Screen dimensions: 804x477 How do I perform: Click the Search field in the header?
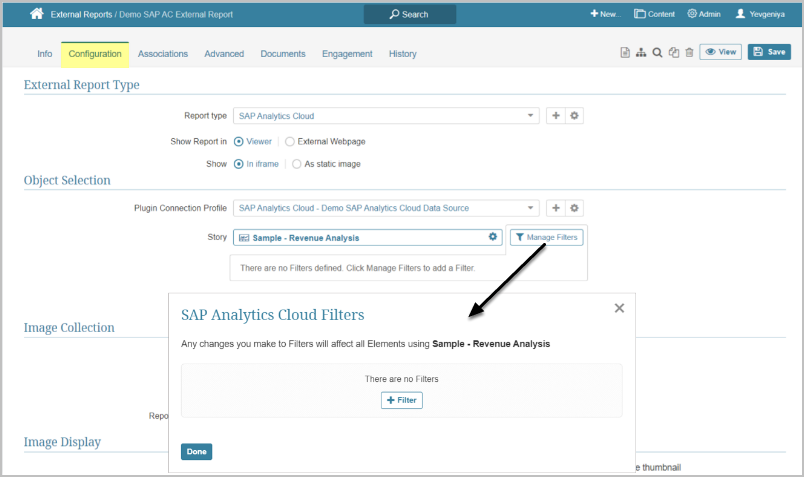409,14
